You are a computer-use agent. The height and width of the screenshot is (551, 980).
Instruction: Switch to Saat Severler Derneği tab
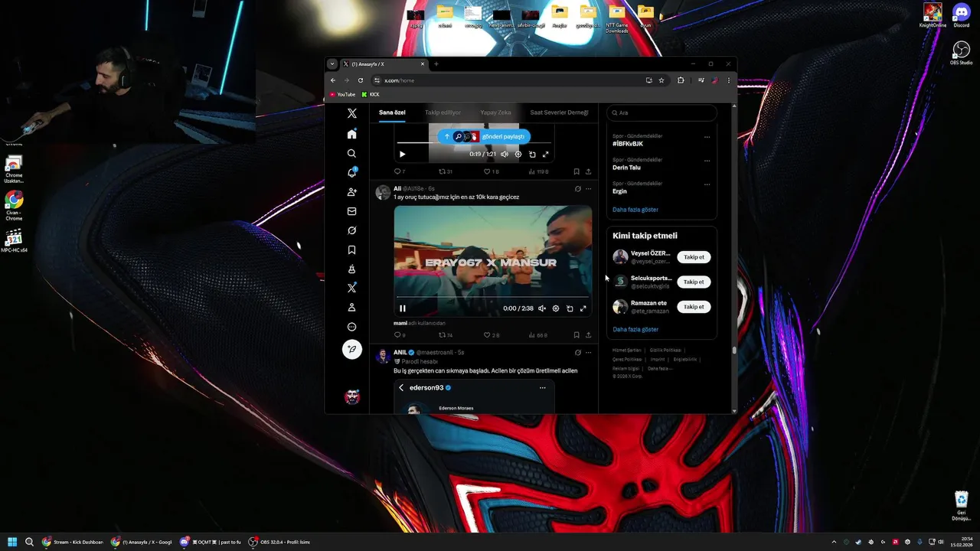point(559,112)
